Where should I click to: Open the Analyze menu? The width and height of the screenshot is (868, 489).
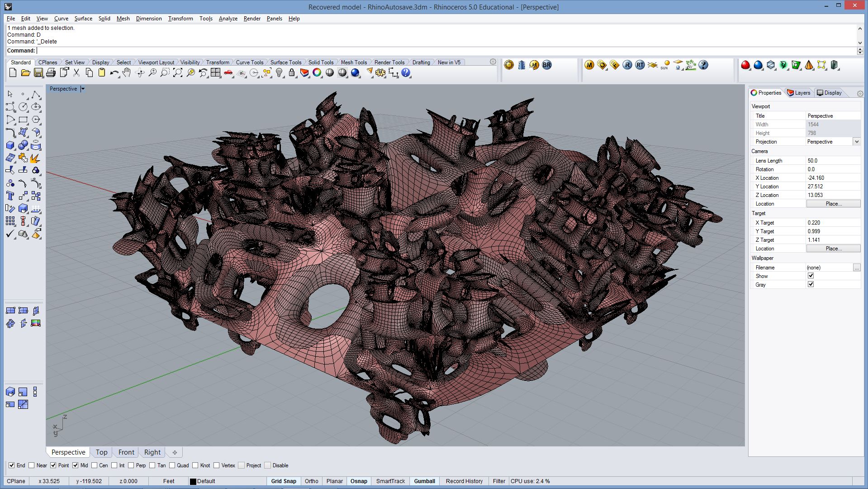pos(228,19)
